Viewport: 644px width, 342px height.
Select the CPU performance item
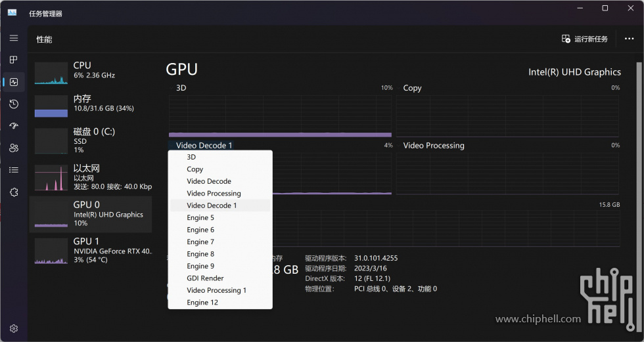91,73
